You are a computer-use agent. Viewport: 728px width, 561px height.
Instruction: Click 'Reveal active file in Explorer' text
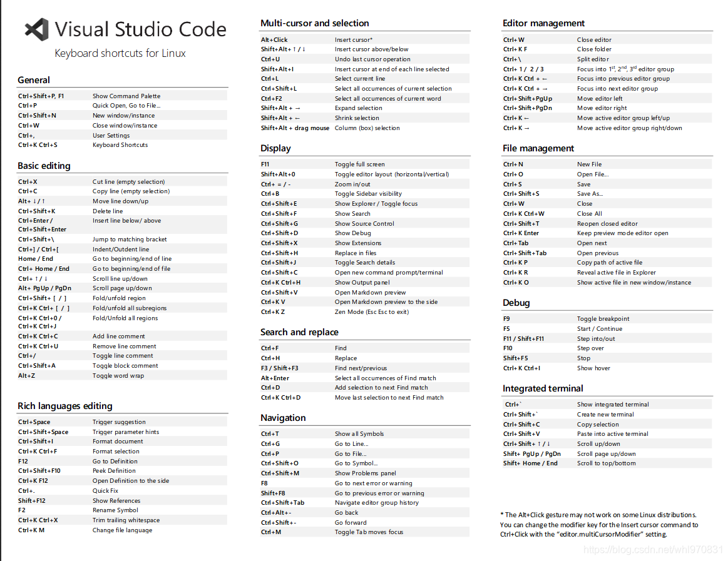coord(617,273)
